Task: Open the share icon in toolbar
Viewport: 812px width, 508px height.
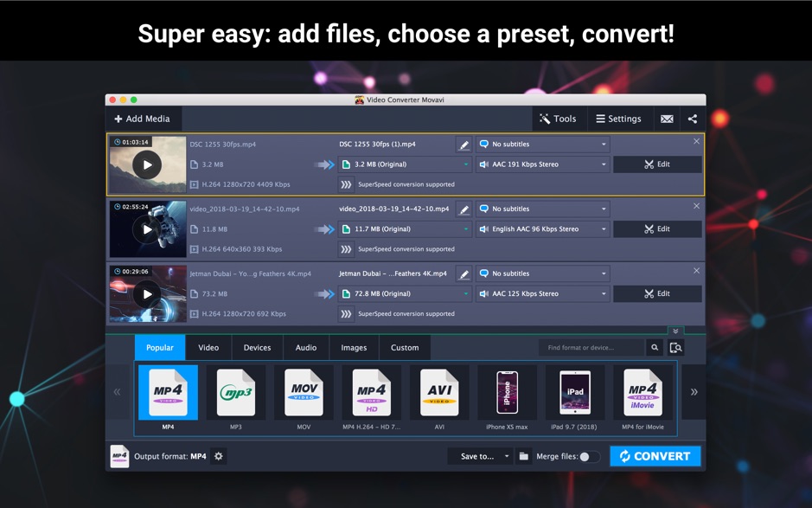Action: click(x=693, y=119)
